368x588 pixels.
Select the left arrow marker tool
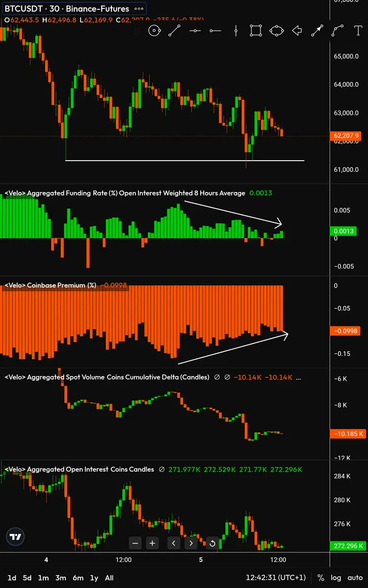point(296,31)
